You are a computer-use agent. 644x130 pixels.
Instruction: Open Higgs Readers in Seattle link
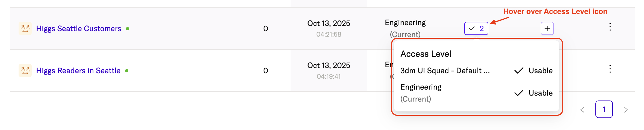point(78,70)
